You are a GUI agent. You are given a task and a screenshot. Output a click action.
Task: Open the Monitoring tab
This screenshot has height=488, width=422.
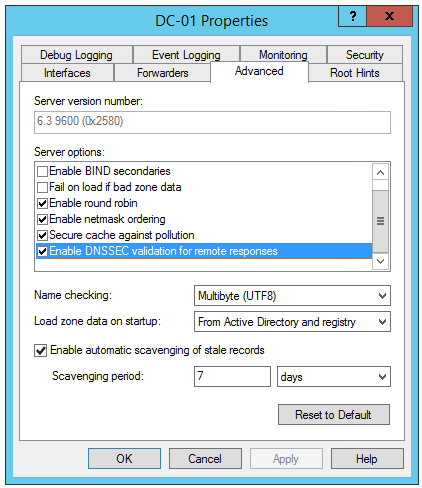coord(283,55)
